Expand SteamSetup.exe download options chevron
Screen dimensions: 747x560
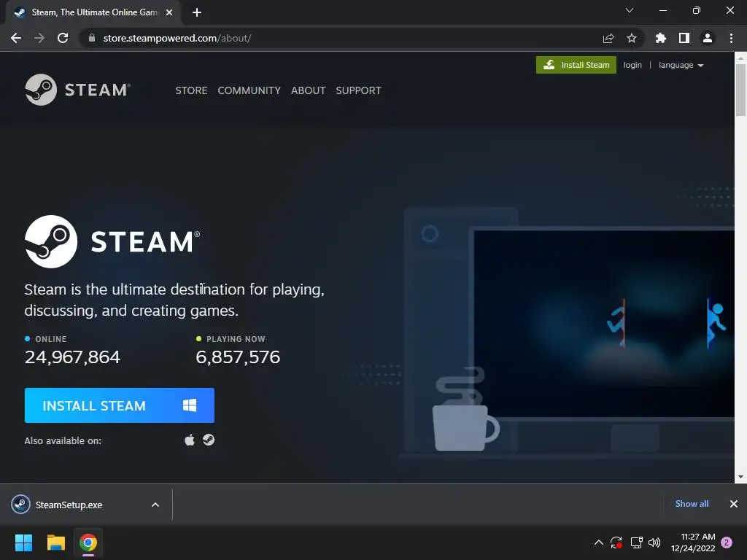pos(155,505)
